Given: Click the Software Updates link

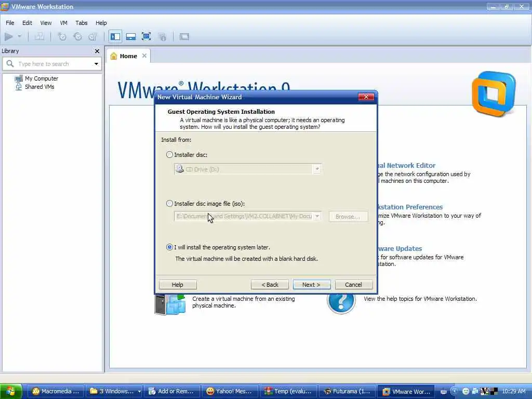Looking at the screenshot, I should [x=400, y=249].
